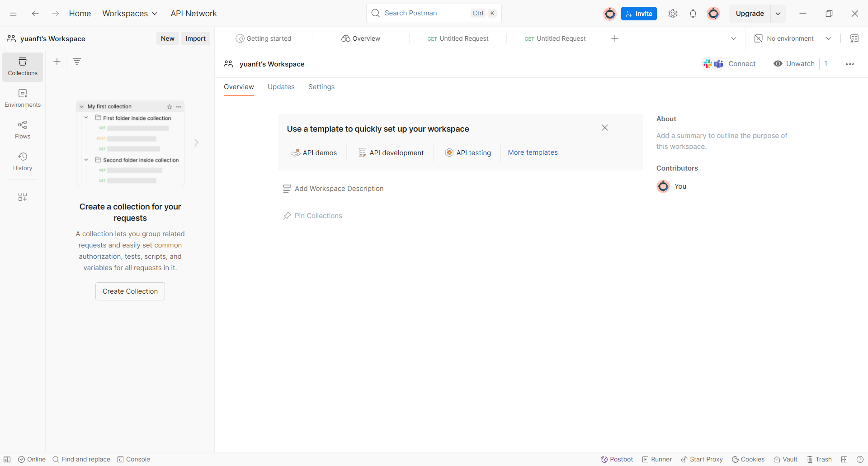
Task: Click the About summary placeholder text
Action: pyautogui.click(x=722, y=141)
